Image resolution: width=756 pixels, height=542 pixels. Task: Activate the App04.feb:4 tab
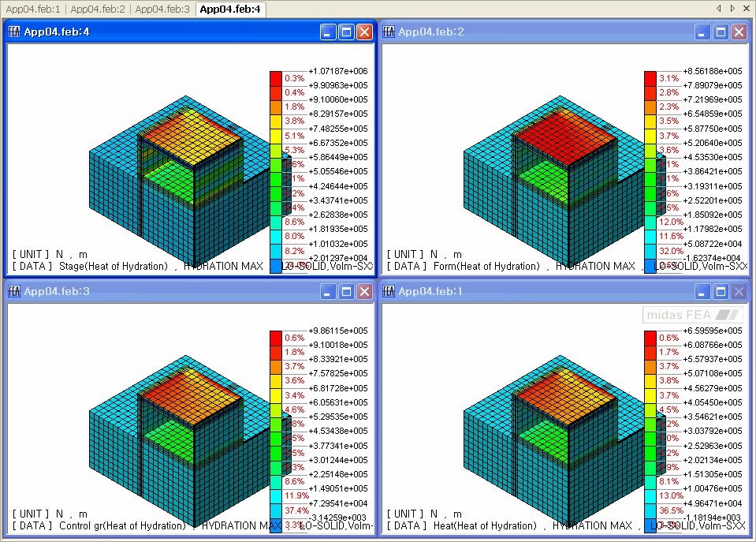[230, 8]
